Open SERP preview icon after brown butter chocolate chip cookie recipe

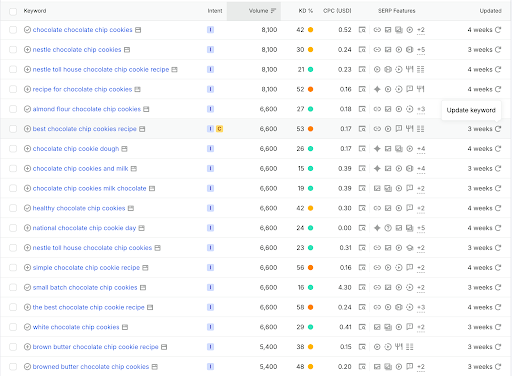click(164, 347)
